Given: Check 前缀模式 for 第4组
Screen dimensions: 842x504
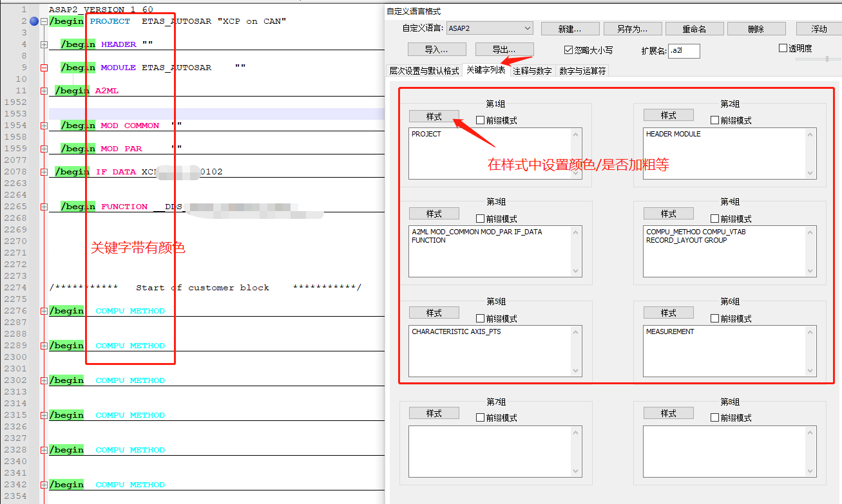Looking at the screenshot, I should coord(715,218).
